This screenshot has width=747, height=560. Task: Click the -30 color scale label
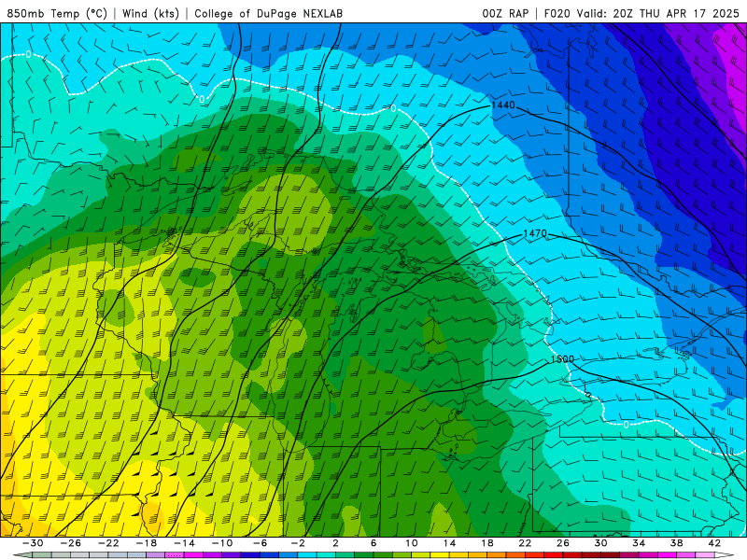[x=33, y=543]
